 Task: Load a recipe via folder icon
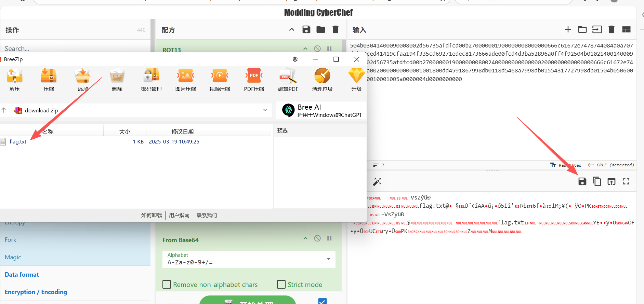pyautogui.click(x=321, y=29)
